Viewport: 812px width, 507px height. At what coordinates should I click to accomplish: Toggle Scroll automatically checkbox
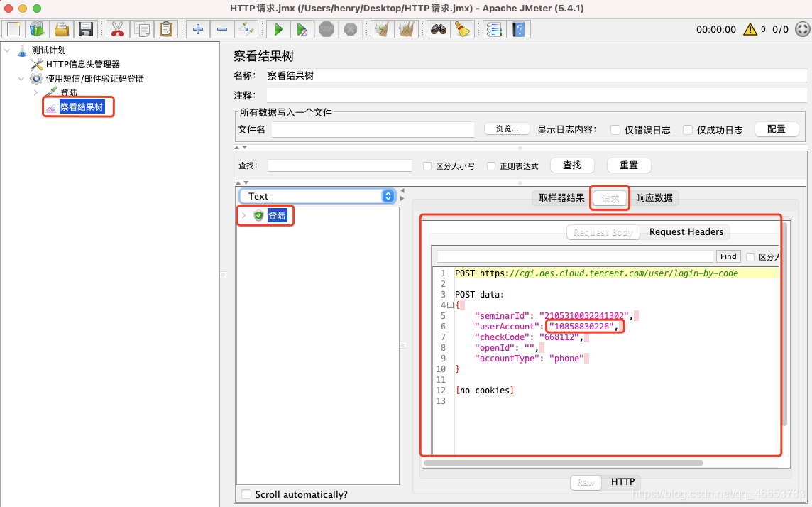tap(246, 494)
